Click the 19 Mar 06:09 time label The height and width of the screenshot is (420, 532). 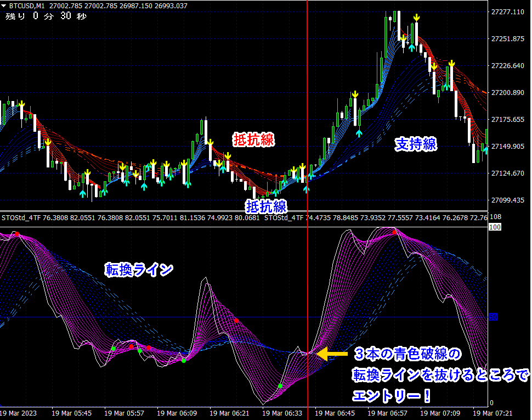(x=177, y=413)
